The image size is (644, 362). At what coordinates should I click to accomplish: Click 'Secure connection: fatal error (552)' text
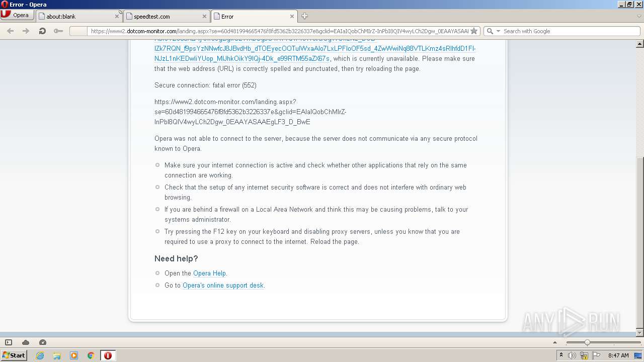click(205, 85)
